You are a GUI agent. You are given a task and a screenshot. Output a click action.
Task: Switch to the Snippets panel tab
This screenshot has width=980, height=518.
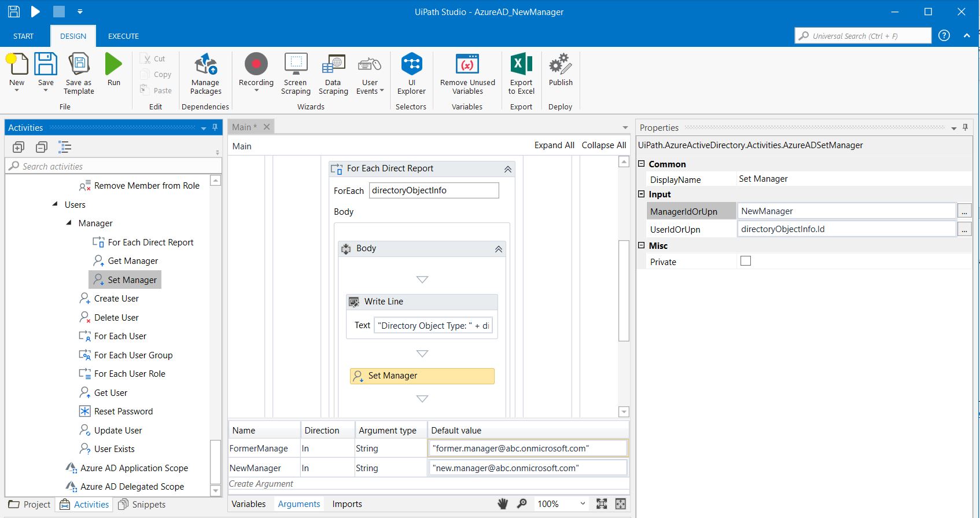coord(142,505)
